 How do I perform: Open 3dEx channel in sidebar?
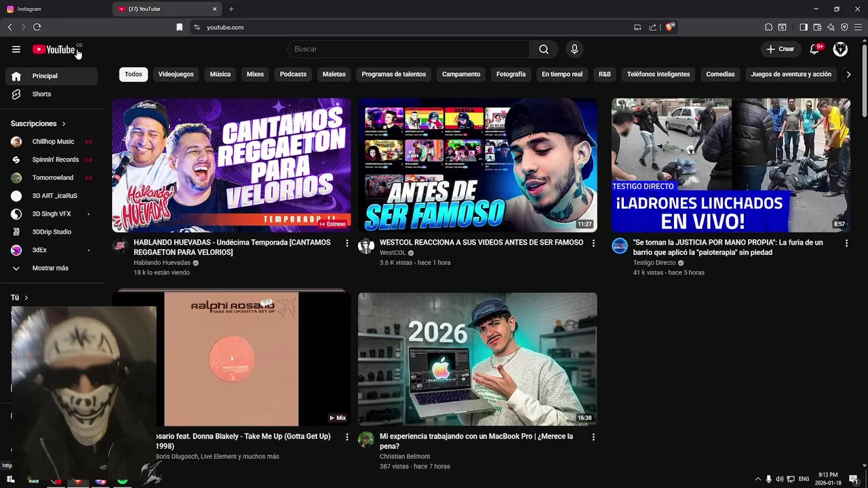(x=52, y=250)
